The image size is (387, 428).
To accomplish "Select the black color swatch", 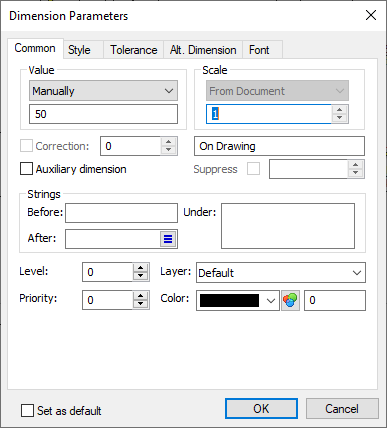I will tap(229, 301).
